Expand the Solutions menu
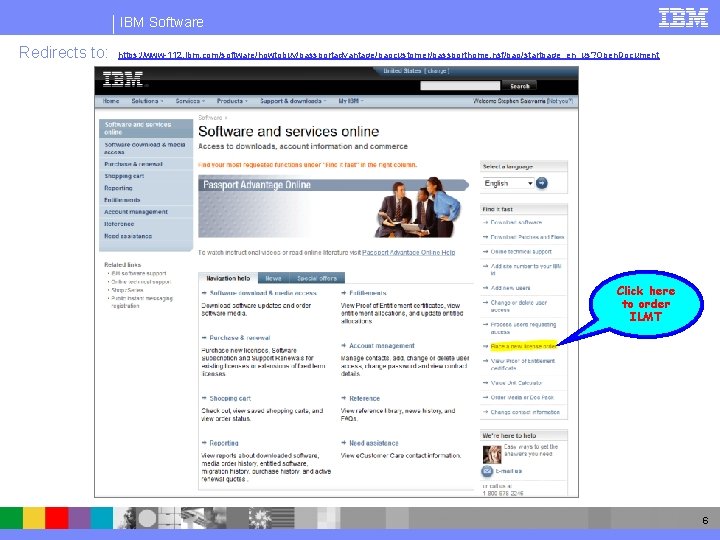The image size is (720, 540). click(147, 101)
